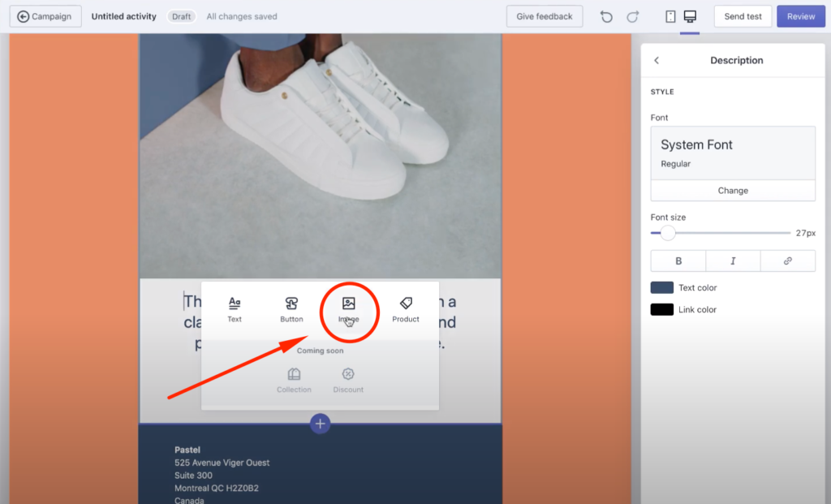Go back from Description panel

coord(657,60)
